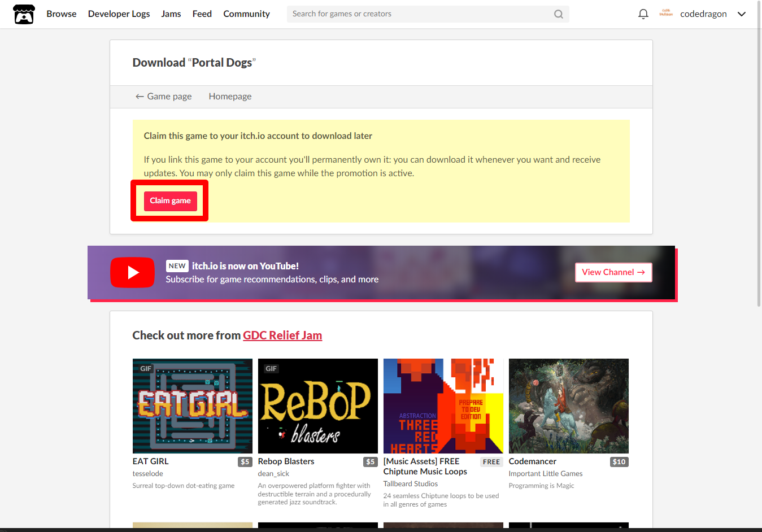Open Rebop Blasters thumbnail

pos(318,406)
